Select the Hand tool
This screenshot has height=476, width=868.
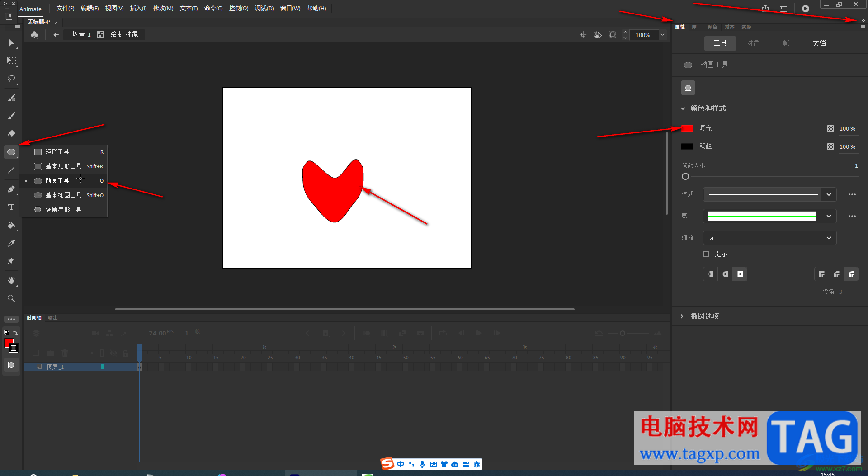coord(11,280)
